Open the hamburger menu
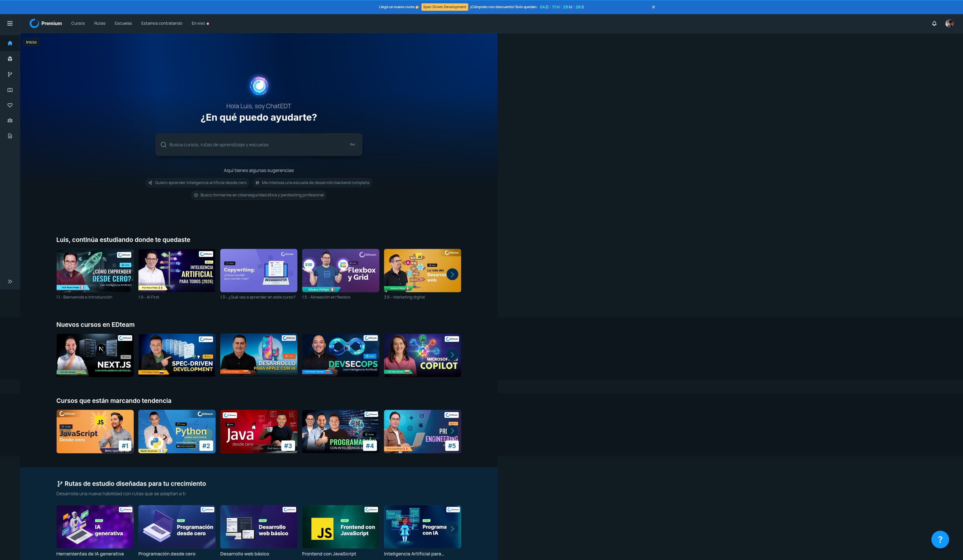This screenshot has height=560, width=963. pos(10,23)
